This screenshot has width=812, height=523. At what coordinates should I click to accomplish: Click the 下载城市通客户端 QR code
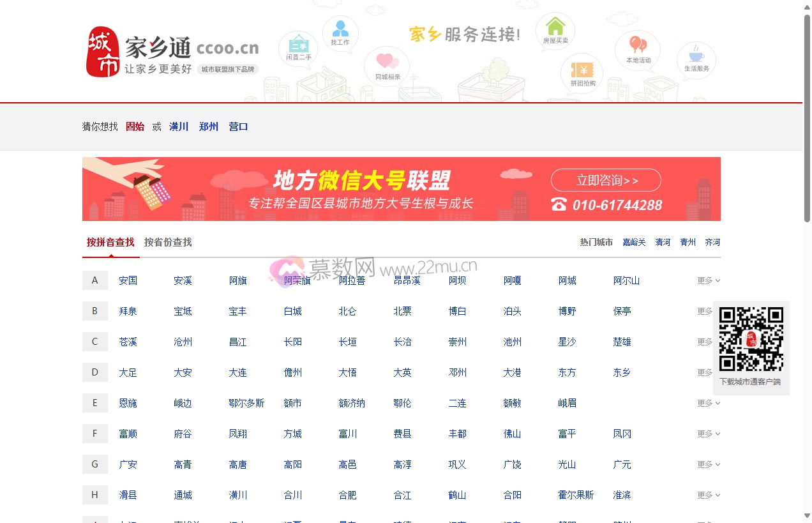click(x=751, y=338)
